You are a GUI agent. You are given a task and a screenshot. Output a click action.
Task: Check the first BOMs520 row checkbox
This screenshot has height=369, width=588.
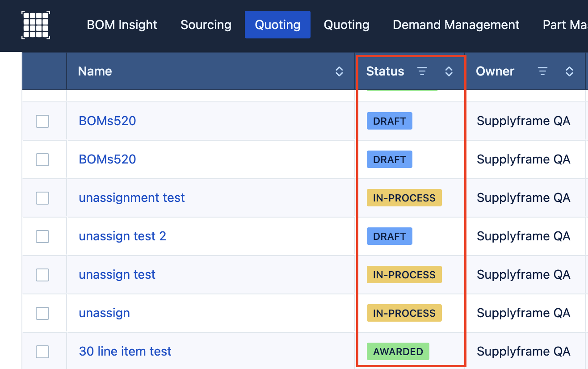tap(42, 121)
